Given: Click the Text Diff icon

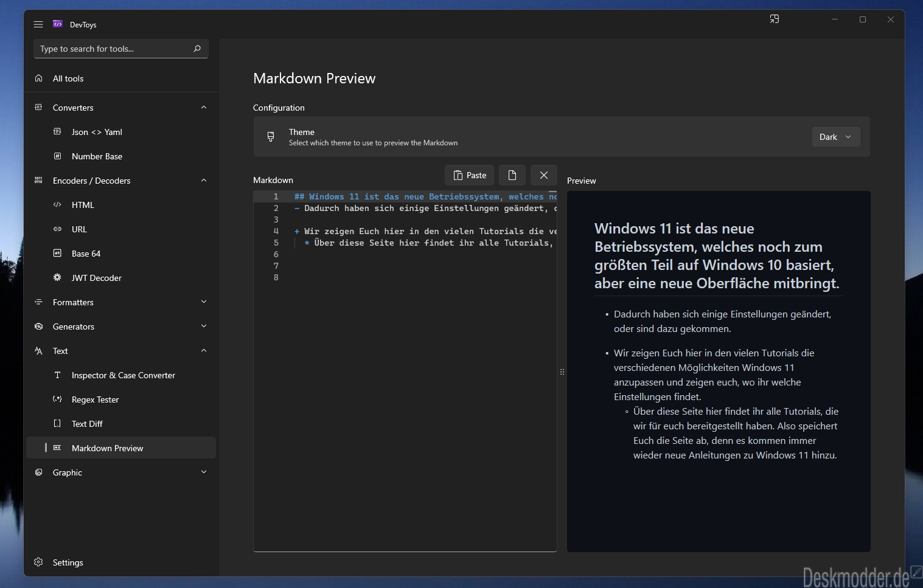Looking at the screenshot, I should pos(57,424).
